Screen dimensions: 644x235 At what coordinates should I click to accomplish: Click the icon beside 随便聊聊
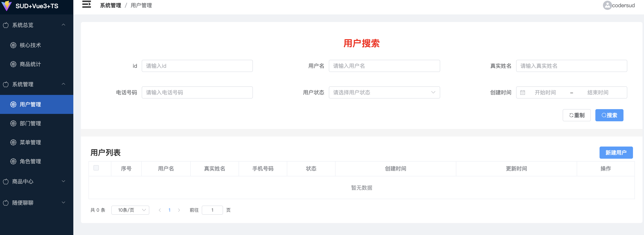point(6,203)
